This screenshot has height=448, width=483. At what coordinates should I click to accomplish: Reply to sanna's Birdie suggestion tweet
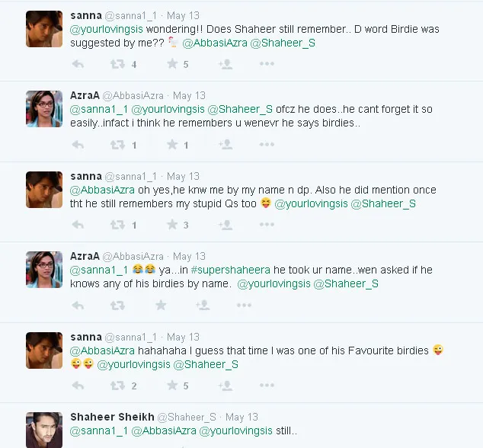point(78,65)
